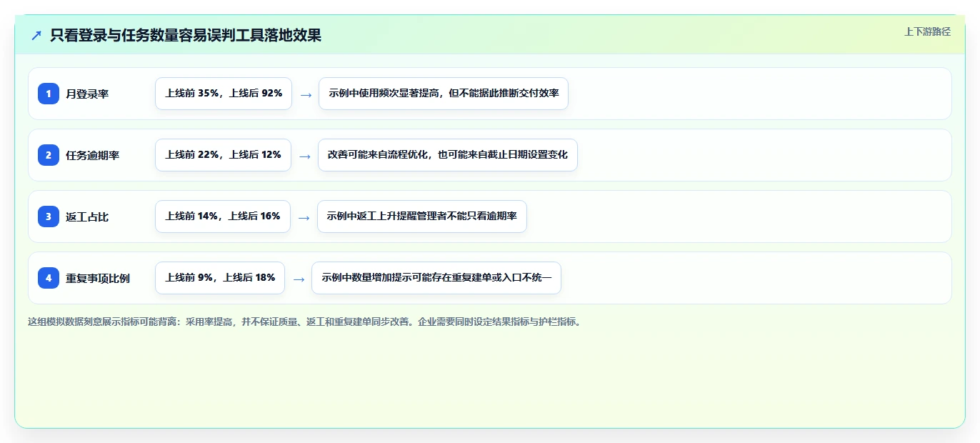Viewport: 980px width, 443px height.
Task: Click the footnote starting 这组模拟数据刻意展示
Action: tap(306, 322)
